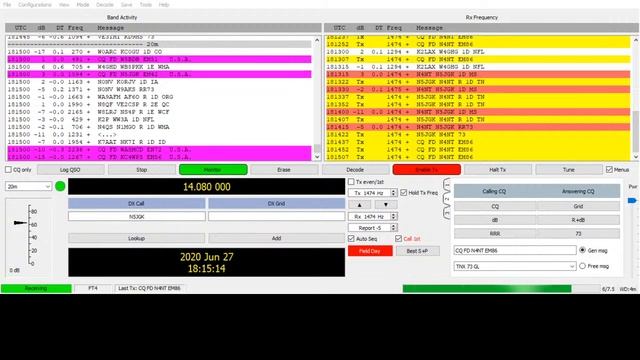640x360 pixels.
Task: Click the CQ message button
Action: 495,207
